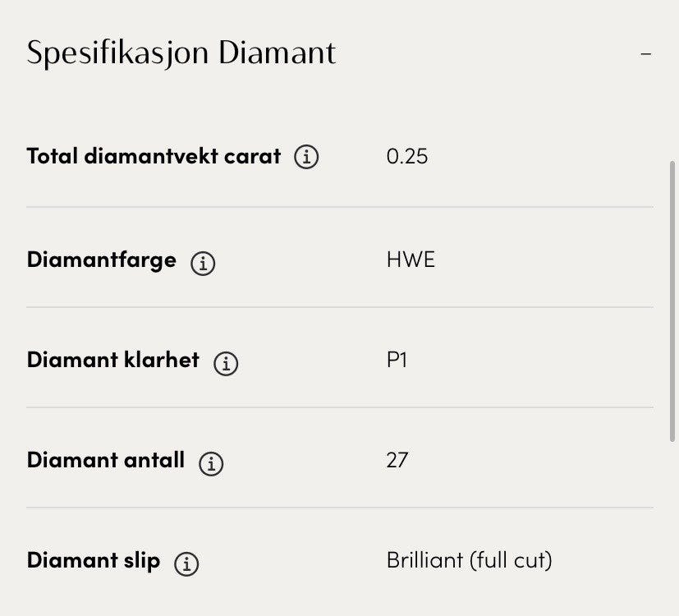Select the HWE color value
The height and width of the screenshot is (616, 679).
tap(411, 261)
